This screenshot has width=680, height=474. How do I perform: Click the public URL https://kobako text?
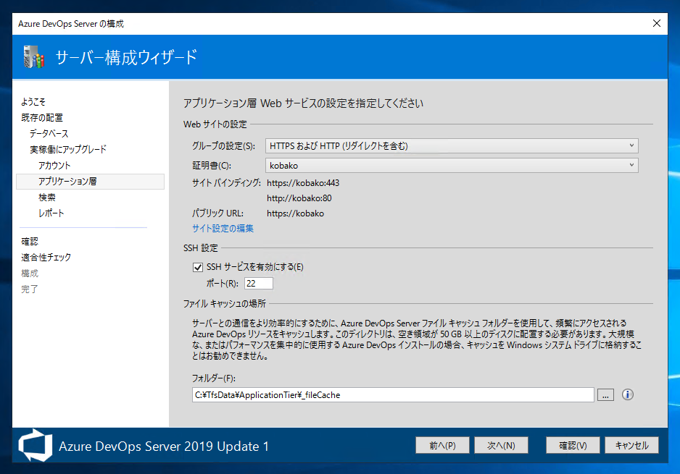pos(295,213)
